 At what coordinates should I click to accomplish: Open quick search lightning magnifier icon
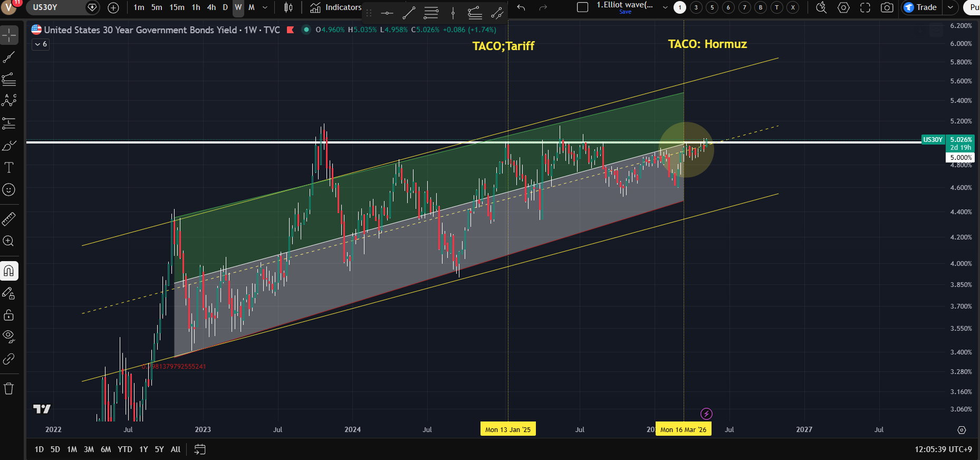click(821, 7)
